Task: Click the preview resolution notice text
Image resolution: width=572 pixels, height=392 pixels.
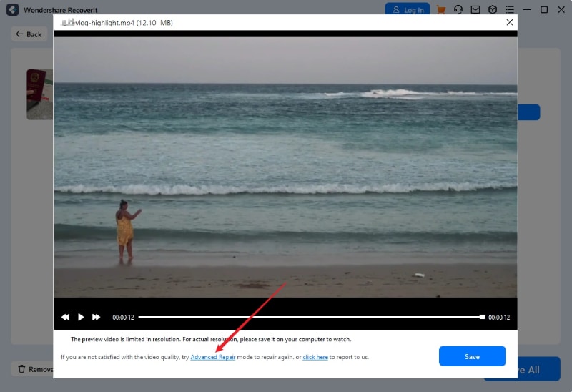Action: click(x=211, y=339)
